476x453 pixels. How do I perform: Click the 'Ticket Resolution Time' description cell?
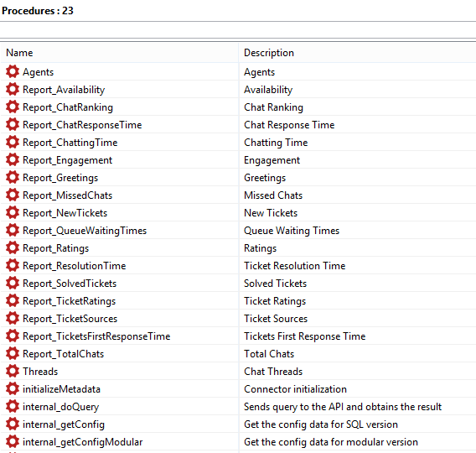coord(295,266)
